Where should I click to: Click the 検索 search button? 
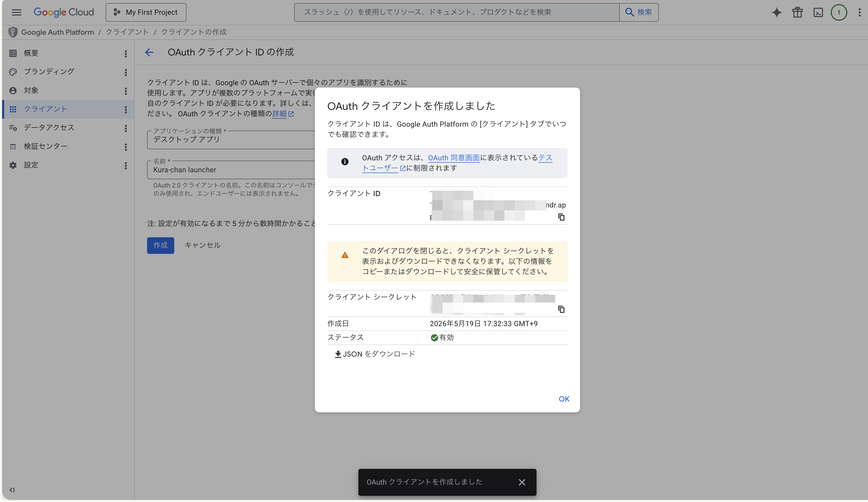tap(639, 12)
